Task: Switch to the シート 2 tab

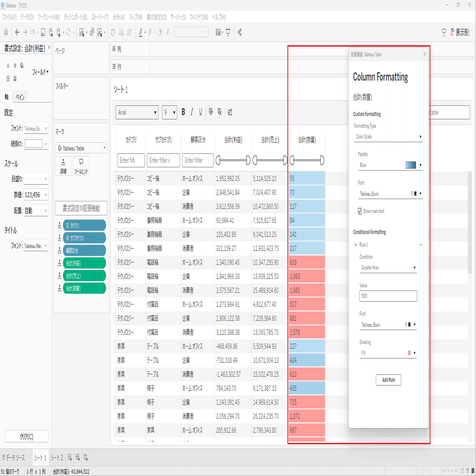Action: (56, 458)
